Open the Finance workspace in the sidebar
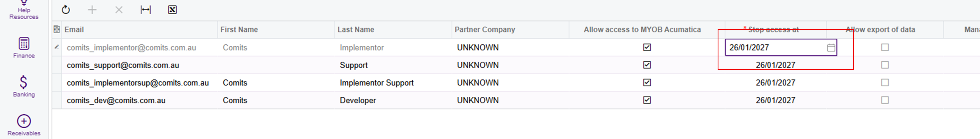Viewport: 980px width, 139px height. [x=24, y=48]
